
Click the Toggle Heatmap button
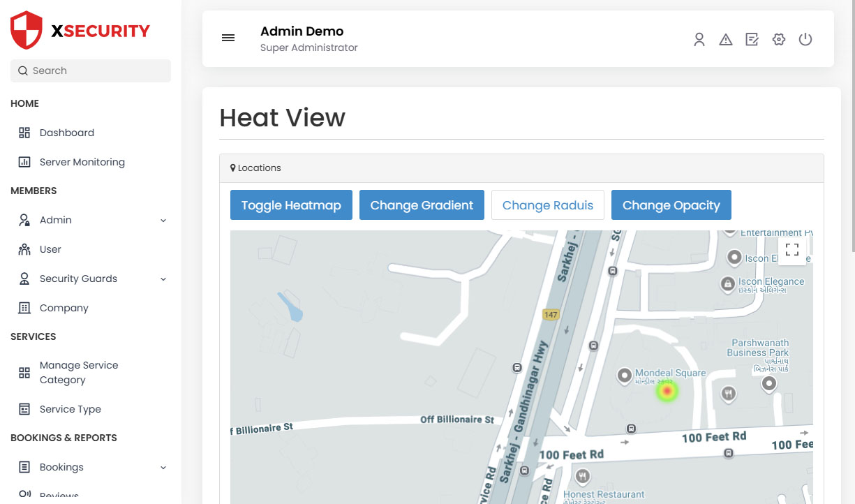pos(291,205)
